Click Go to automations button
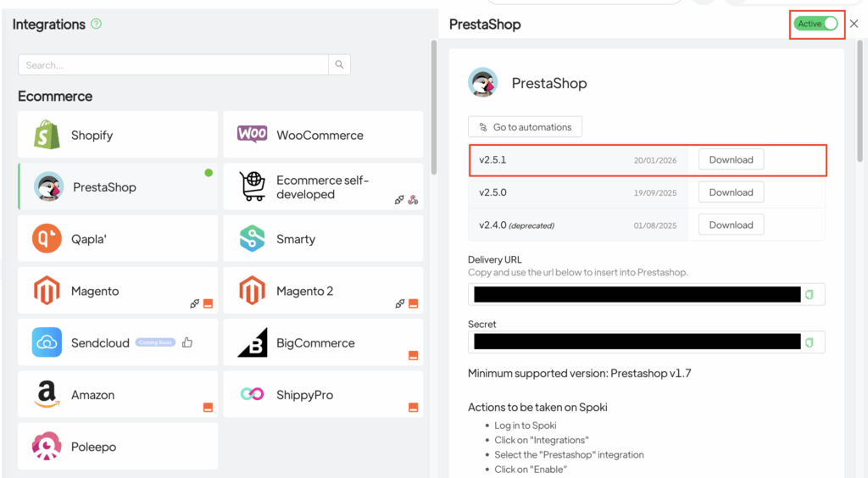 click(x=525, y=127)
